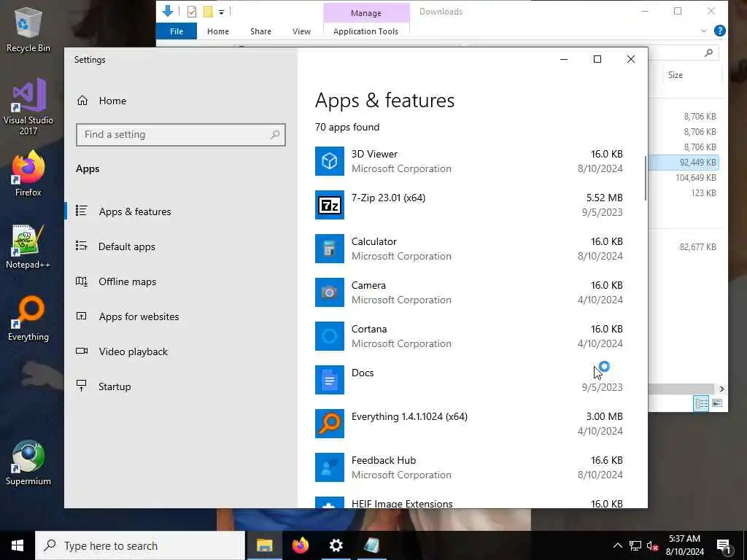Select Everything desktop shortcut

point(28,319)
